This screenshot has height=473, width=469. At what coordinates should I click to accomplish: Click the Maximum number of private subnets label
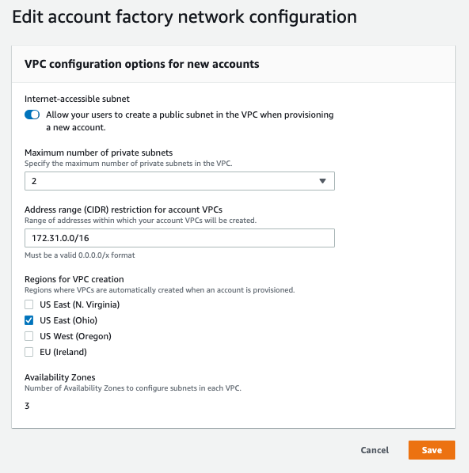(x=99, y=153)
